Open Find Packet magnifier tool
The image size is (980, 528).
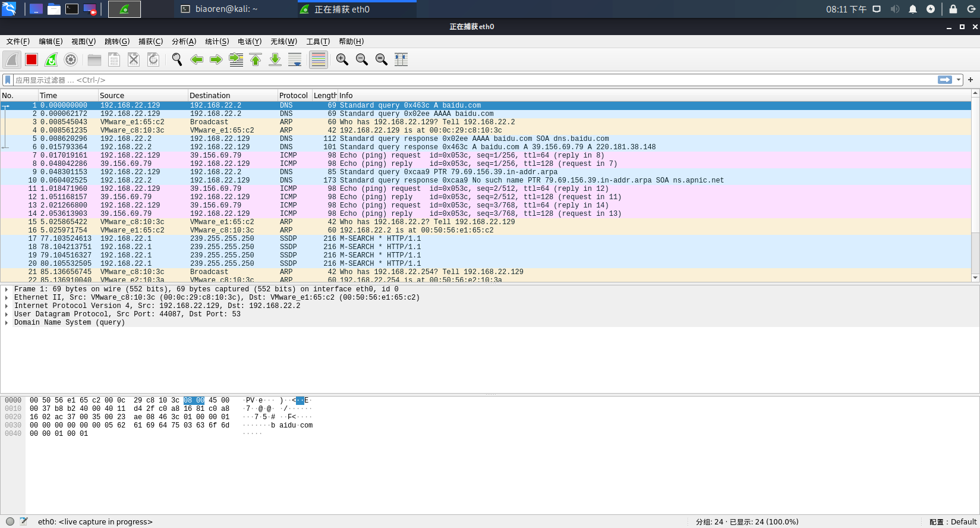click(x=177, y=59)
